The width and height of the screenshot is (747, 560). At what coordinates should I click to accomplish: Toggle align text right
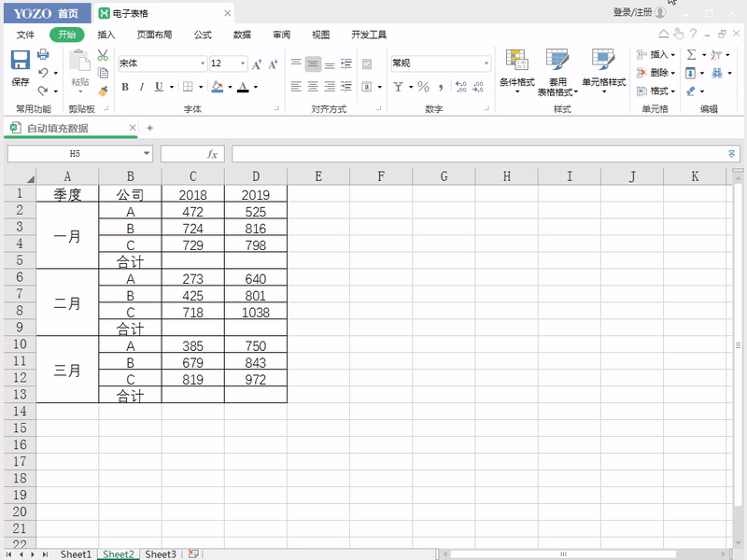point(330,86)
